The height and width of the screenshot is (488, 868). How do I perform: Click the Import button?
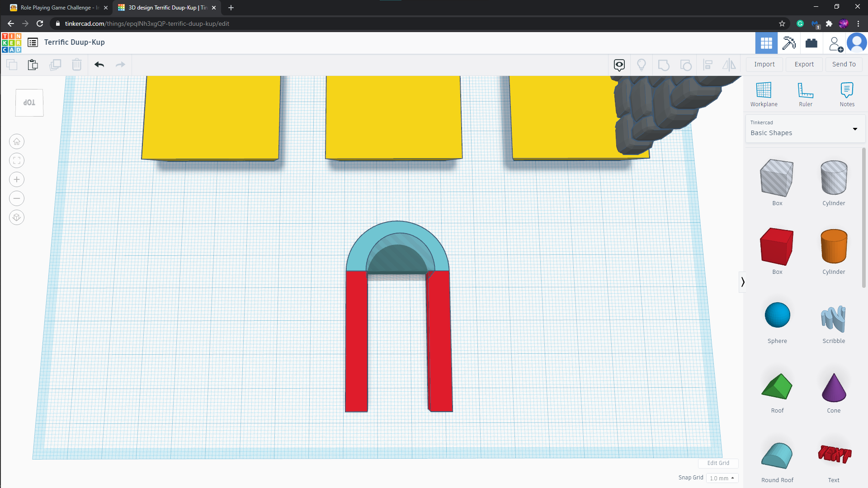pos(764,64)
